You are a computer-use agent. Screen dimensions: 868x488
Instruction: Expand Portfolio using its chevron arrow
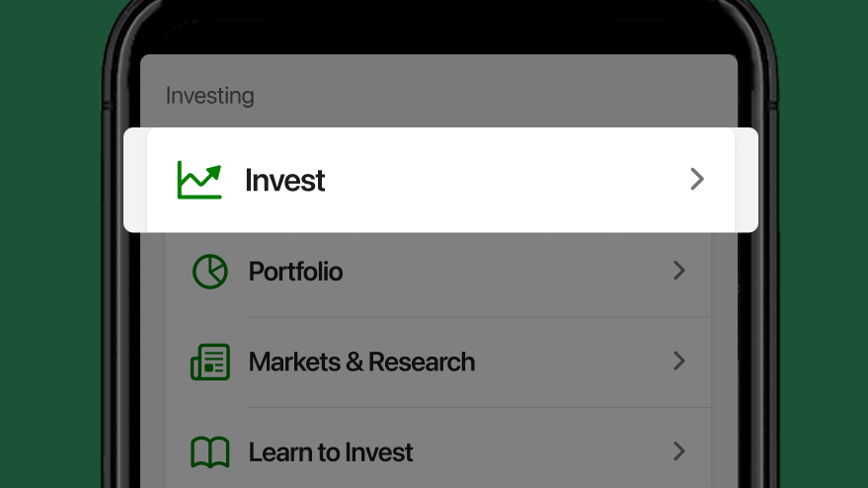click(679, 271)
